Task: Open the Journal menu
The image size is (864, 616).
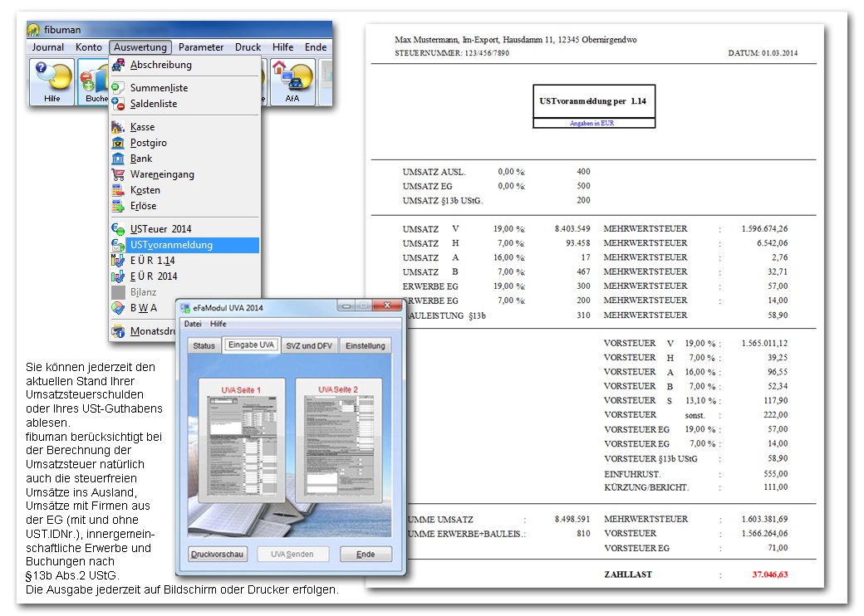Action: point(47,47)
